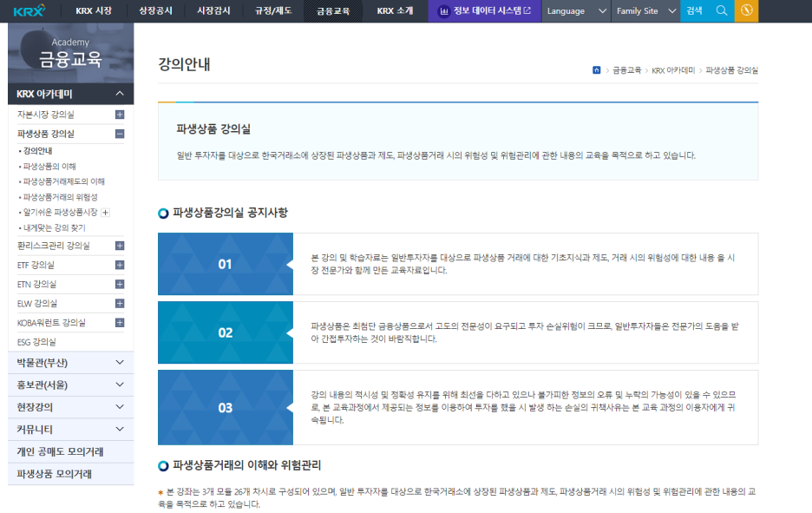Screen dimensions: 812x513
Task: Open 상장공시 menu
Action: coord(155,11)
